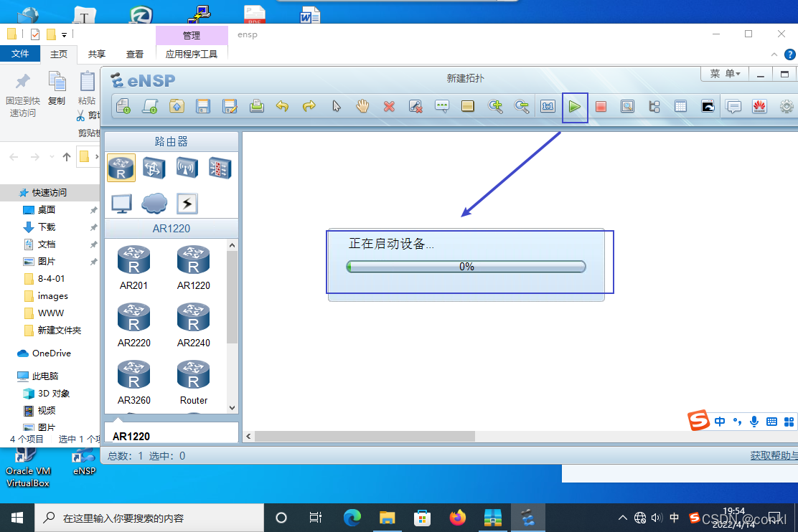The height and width of the screenshot is (532, 798).
Task: Open 应用程序工具 tab in File Explorer
Action: (192, 54)
